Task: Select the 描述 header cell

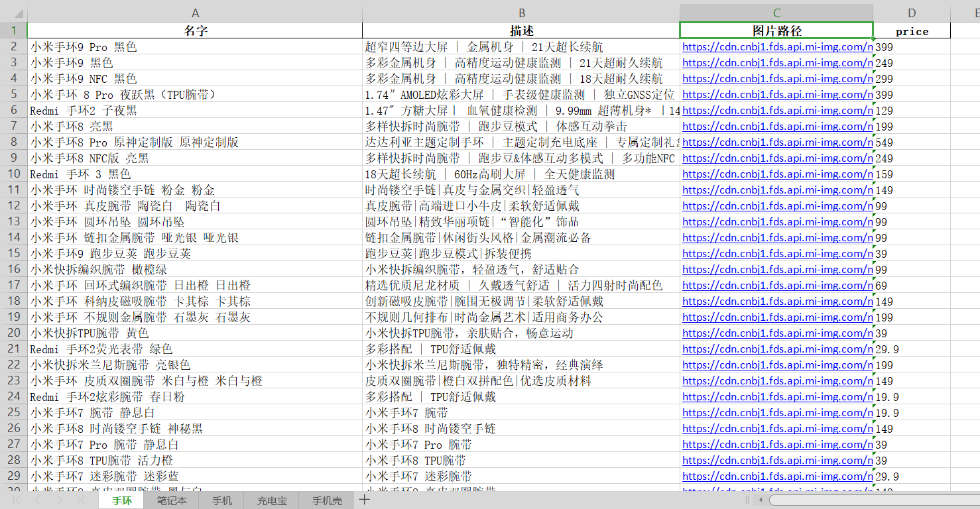Action: pyautogui.click(x=521, y=30)
